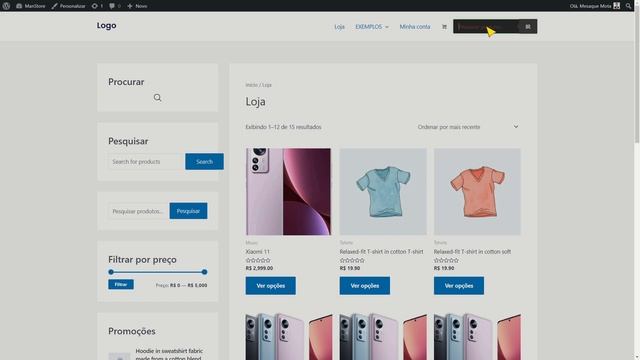Open the 'Ordenar por mais recente' dropdown
This screenshot has height=360, width=640.
pyautogui.click(x=468, y=127)
